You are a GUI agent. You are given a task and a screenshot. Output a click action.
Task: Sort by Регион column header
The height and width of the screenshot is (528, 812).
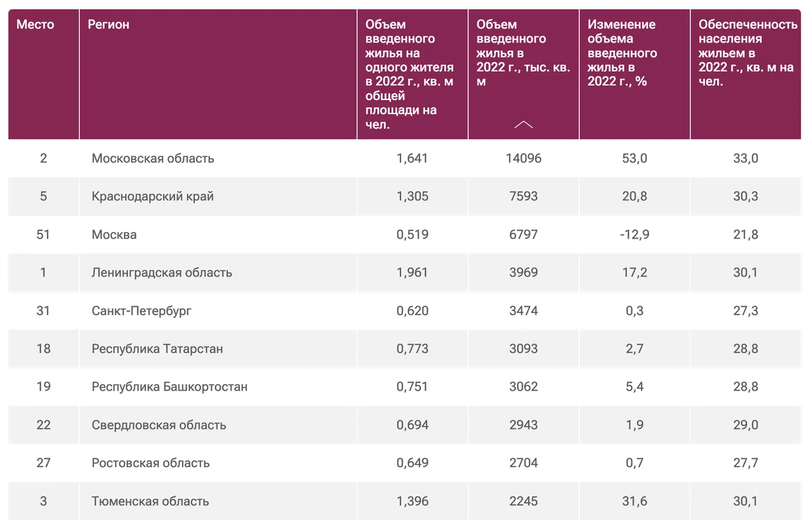click(x=108, y=24)
